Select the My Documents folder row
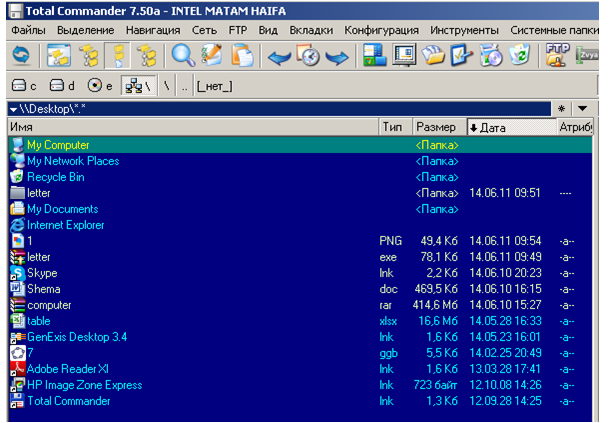Viewport: 611px width, 423px height. (62, 209)
